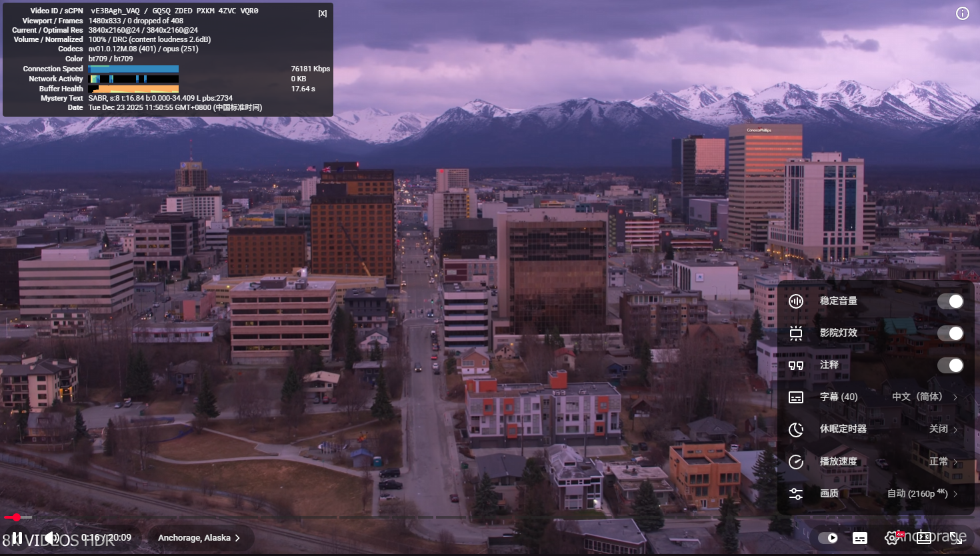
Task: Expand quality options showing 自动 (2160p)
Action: pos(921,494)
